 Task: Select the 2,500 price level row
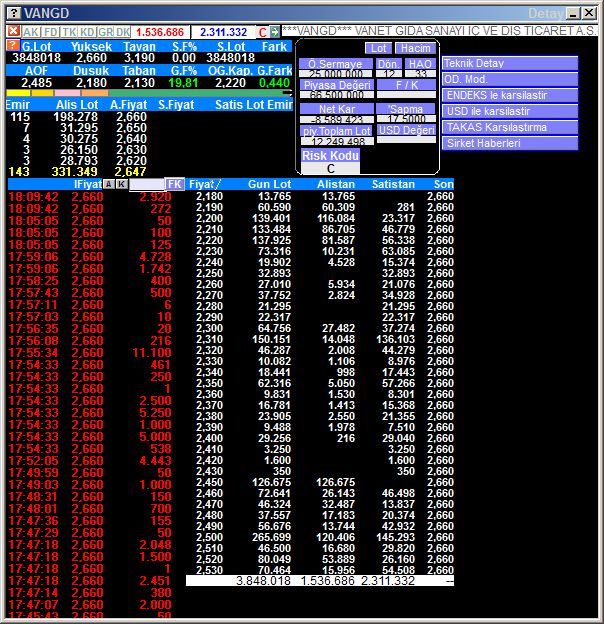click(x=320, y=537)
